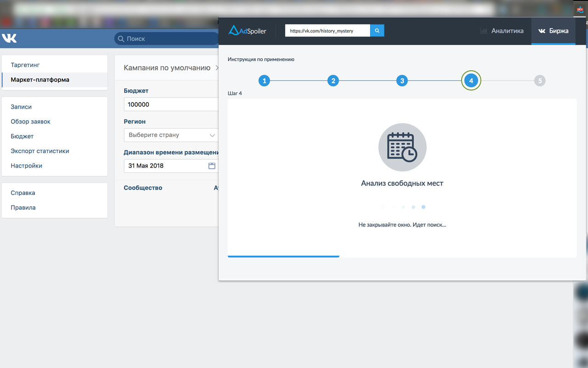This screenshot has width=588, height=368.
Task: Click the blue progress bar
Action: point(283,256)
